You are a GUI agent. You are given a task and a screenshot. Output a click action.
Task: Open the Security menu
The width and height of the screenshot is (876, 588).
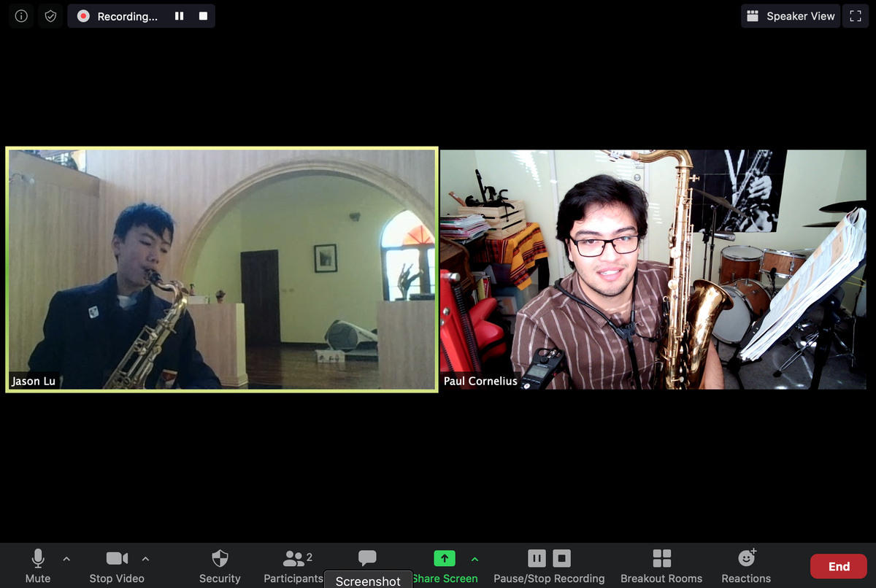220,566
